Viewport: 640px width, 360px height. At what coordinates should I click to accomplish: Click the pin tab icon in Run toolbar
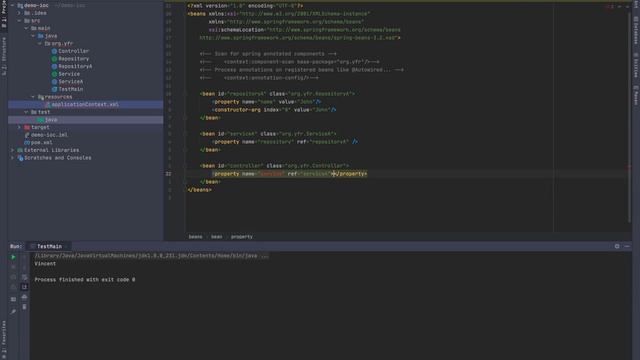pyautogui.click(x=13, y=312)
